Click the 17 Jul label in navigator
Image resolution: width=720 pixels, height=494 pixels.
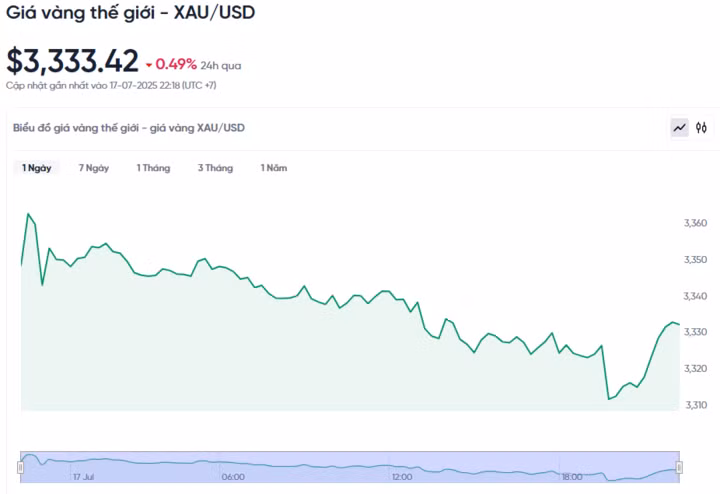point(83,477)
